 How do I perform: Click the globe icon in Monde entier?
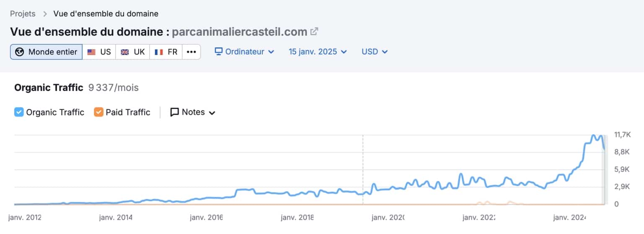point(19,52)
